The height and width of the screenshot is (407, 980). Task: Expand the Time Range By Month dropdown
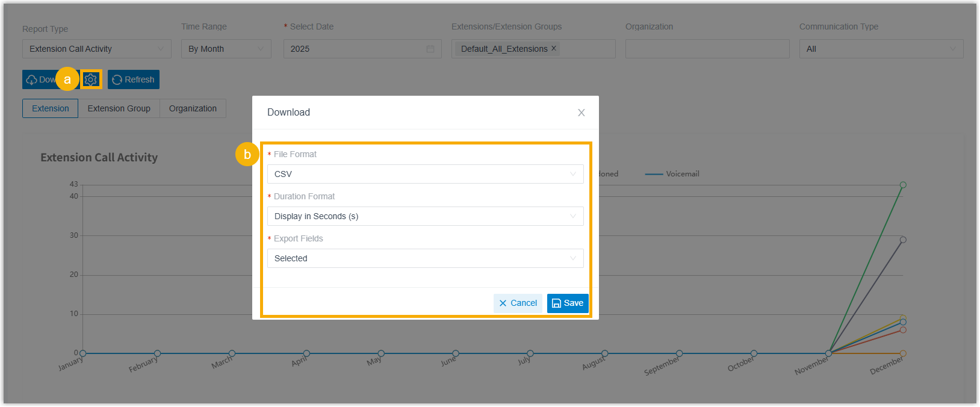click(x=226, y=49)
